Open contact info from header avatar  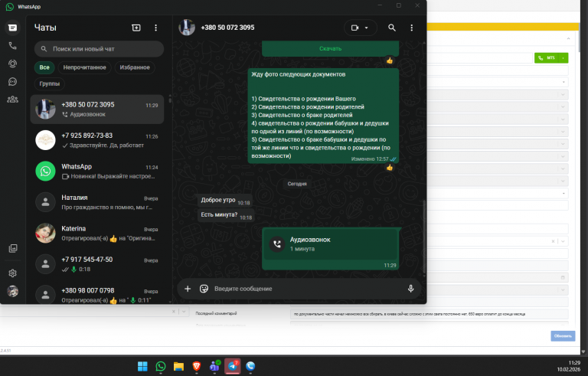(187, 28)
